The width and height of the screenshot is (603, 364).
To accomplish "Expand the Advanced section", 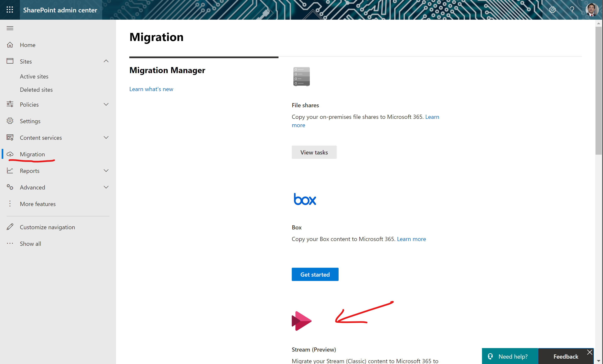I will pos(106,187).
